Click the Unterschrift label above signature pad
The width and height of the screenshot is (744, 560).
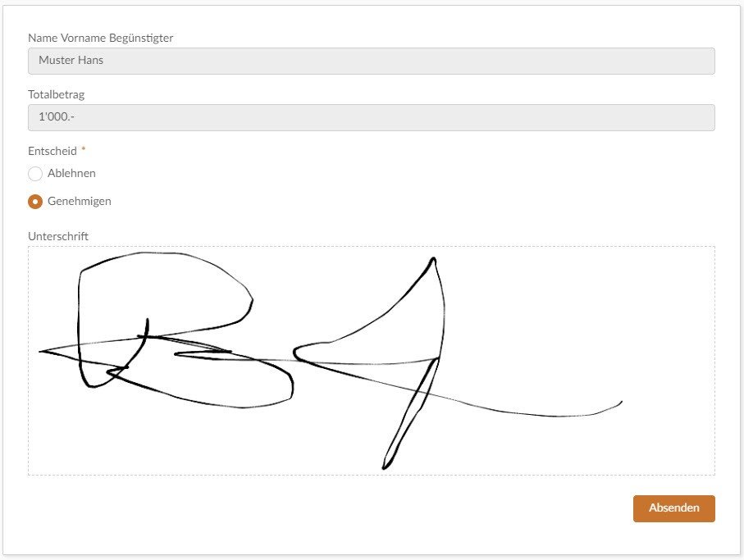click(58, 236)
